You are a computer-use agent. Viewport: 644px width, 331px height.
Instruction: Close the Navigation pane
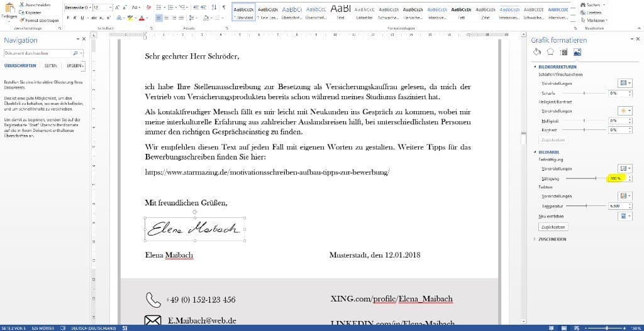[x=84, y=39]
